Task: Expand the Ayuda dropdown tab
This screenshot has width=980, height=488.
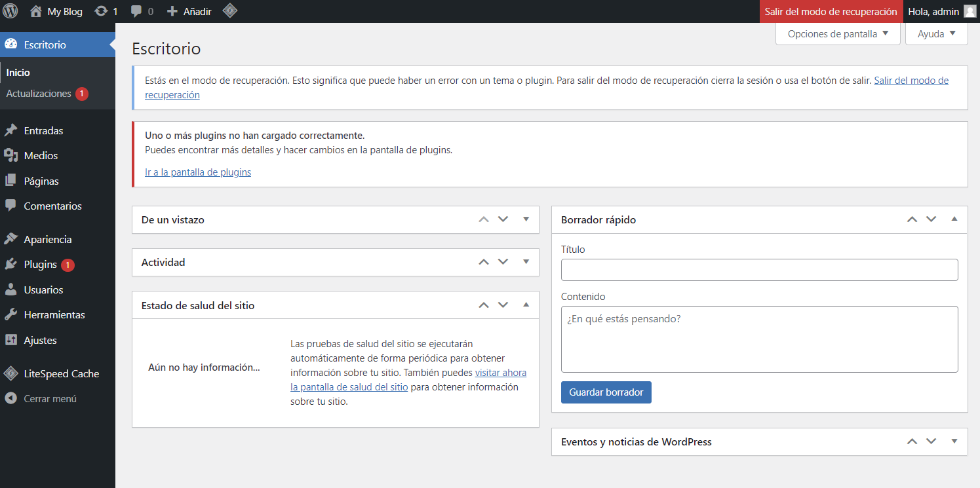Action: tap(936, 34)
